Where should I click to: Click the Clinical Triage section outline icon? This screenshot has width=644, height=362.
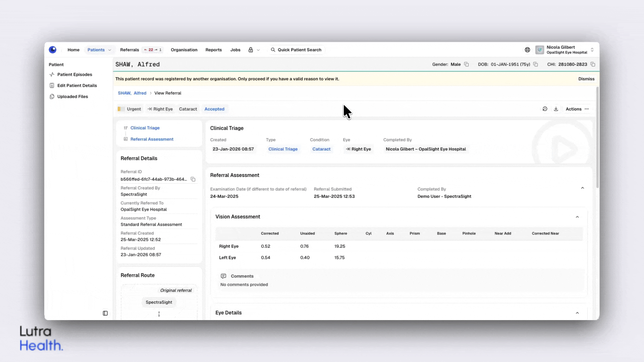(126, 128)
